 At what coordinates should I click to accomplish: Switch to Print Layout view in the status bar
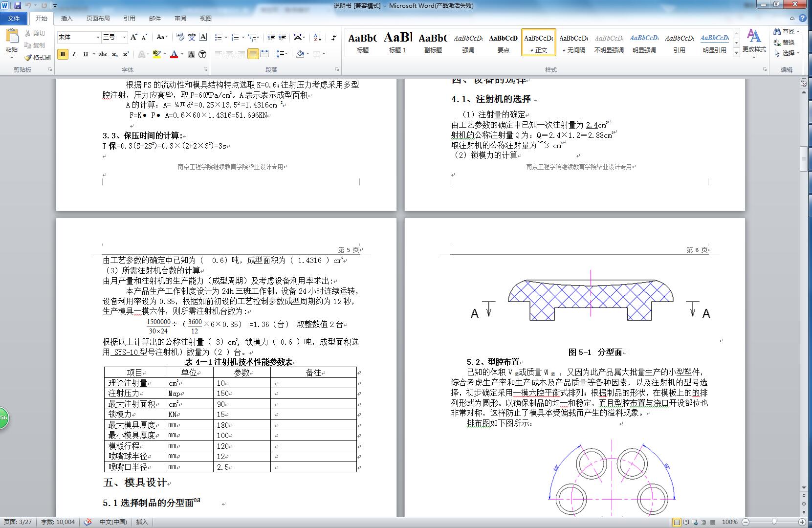677,522
